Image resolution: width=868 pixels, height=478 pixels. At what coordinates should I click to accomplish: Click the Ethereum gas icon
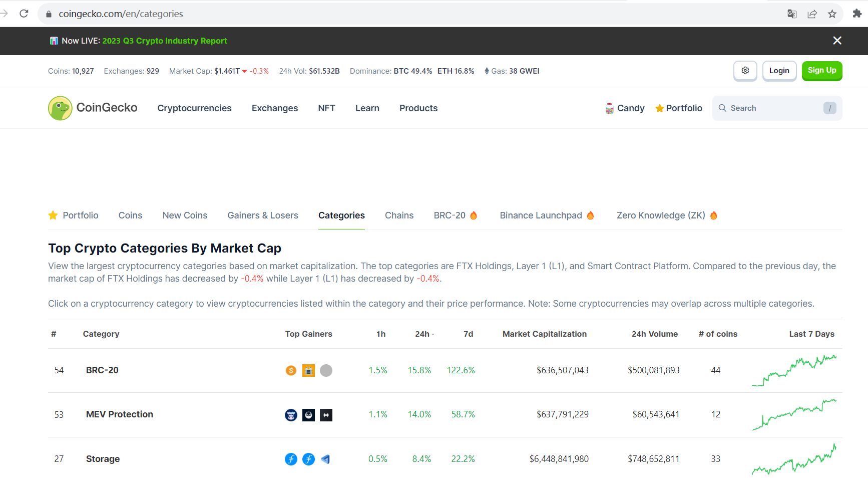pos(487,71)
